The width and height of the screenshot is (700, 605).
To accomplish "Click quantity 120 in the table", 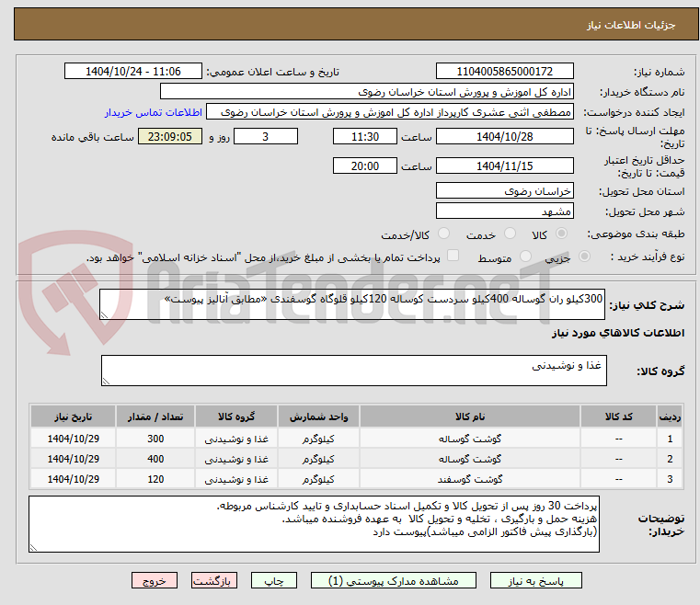I will pos(155,479).
